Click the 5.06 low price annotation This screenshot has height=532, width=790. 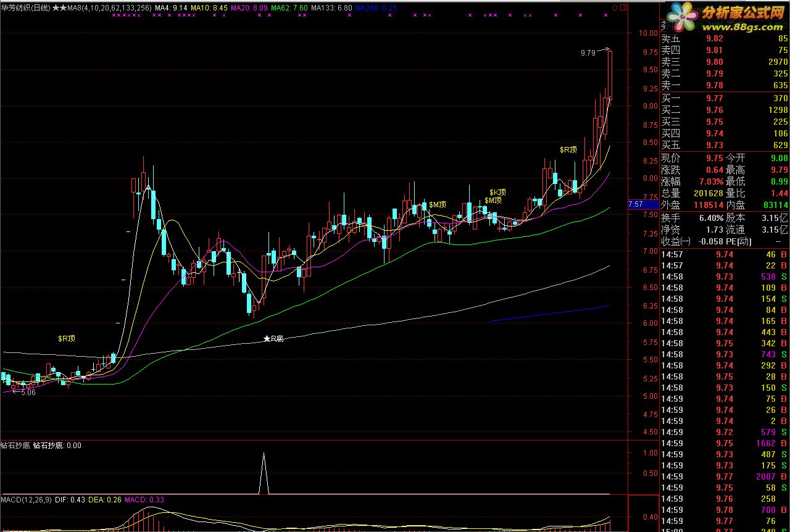point(28,392)
